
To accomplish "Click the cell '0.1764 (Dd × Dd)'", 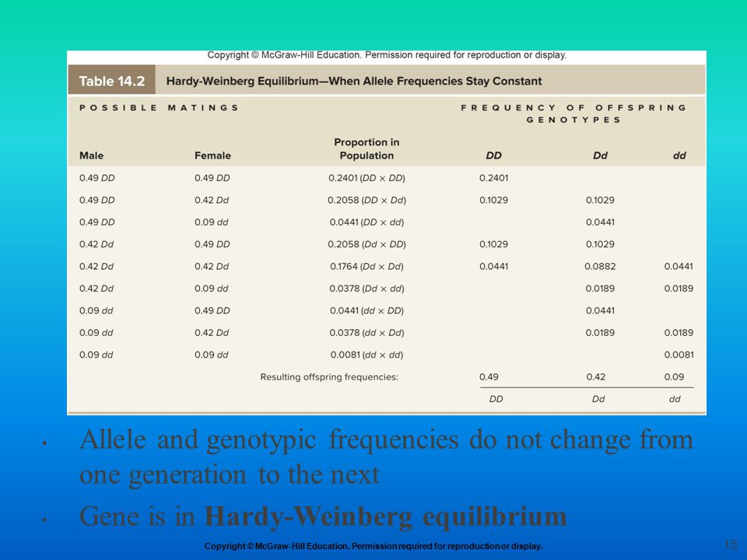I will pyautogui.click(x=366, y=266).
